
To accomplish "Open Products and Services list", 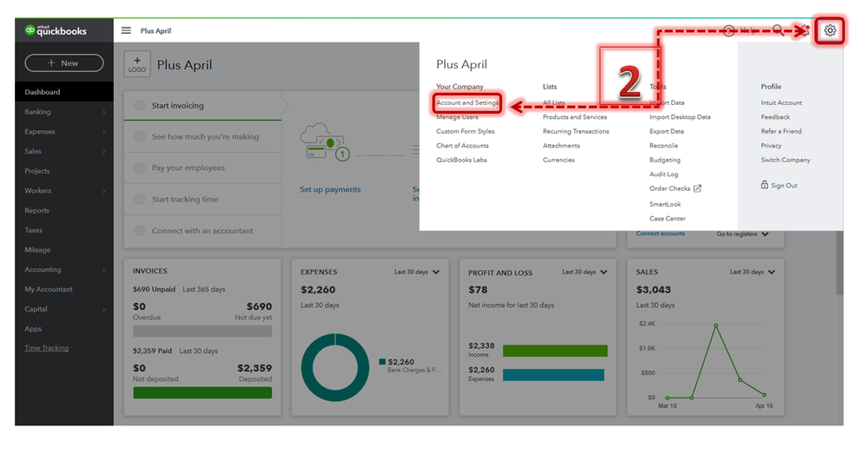I will click(574, 117).
